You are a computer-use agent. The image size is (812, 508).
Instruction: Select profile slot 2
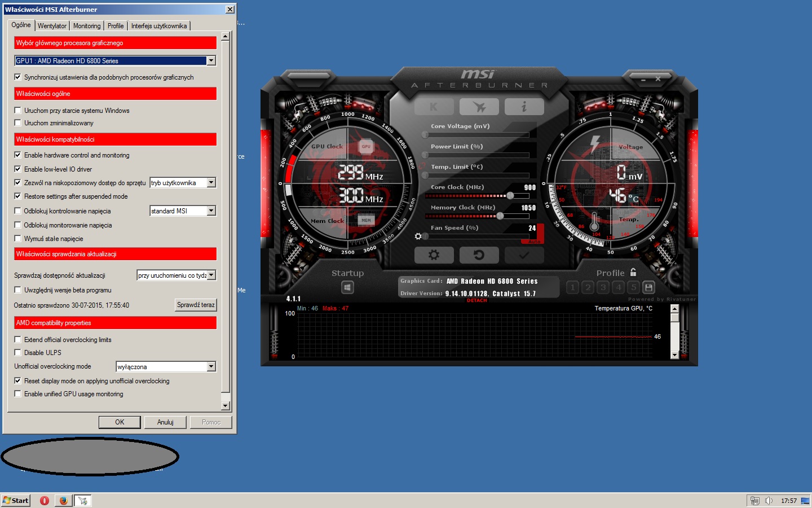point(588,287)
